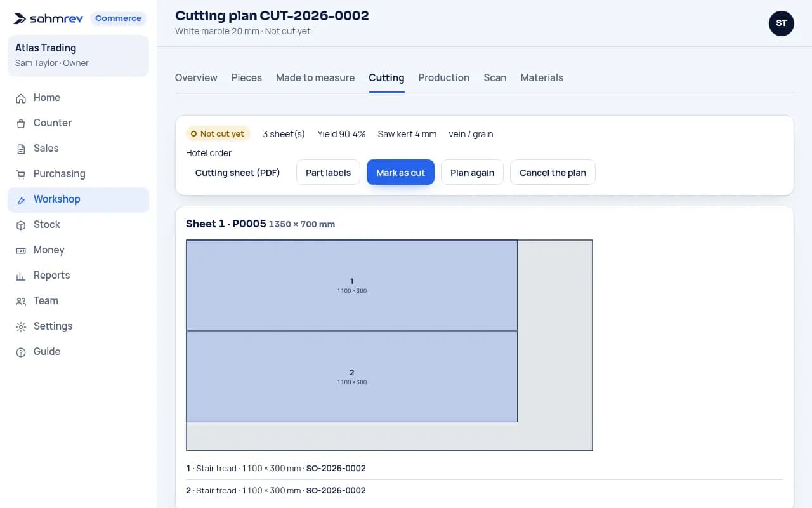Click the Counter bag icon
Viewport: 812px width, 508px height.
point(21,123)
